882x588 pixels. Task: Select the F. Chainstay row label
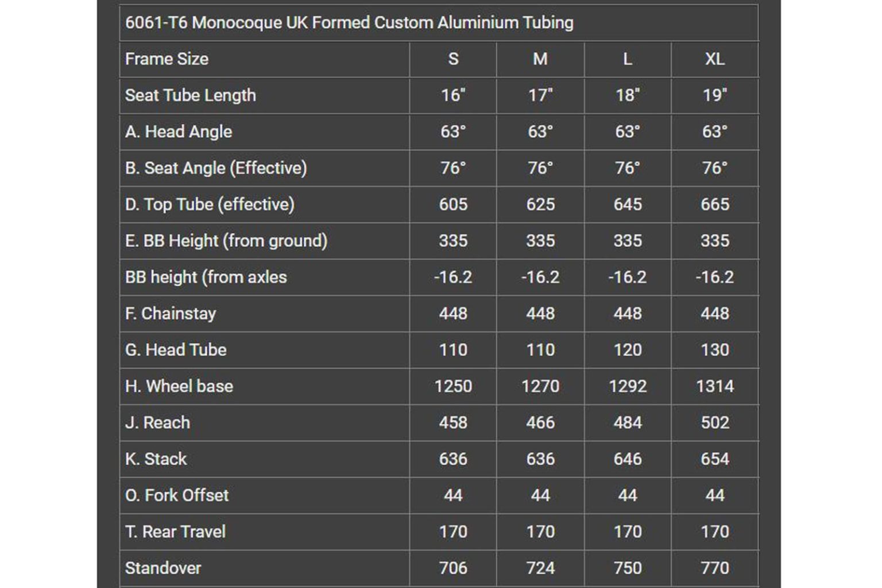point(171,314)
